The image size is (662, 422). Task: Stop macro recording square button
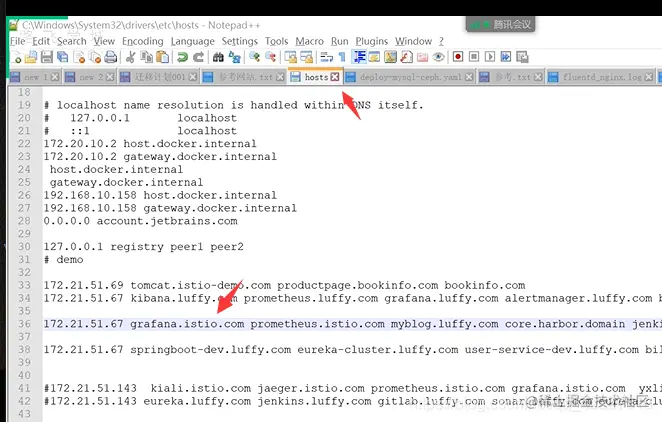point(474,57)
